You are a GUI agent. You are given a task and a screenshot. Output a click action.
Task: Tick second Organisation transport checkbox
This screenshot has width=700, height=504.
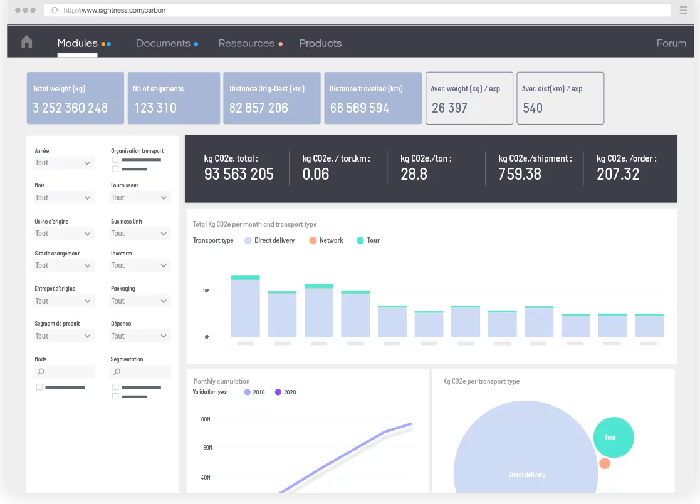(115, 169)
